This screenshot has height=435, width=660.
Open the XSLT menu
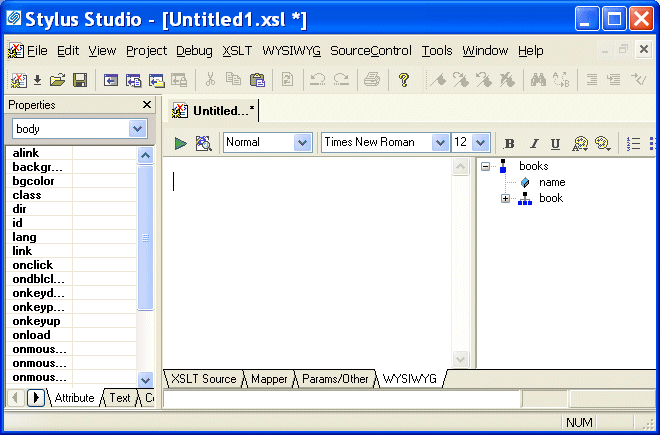tap(237, 51)
